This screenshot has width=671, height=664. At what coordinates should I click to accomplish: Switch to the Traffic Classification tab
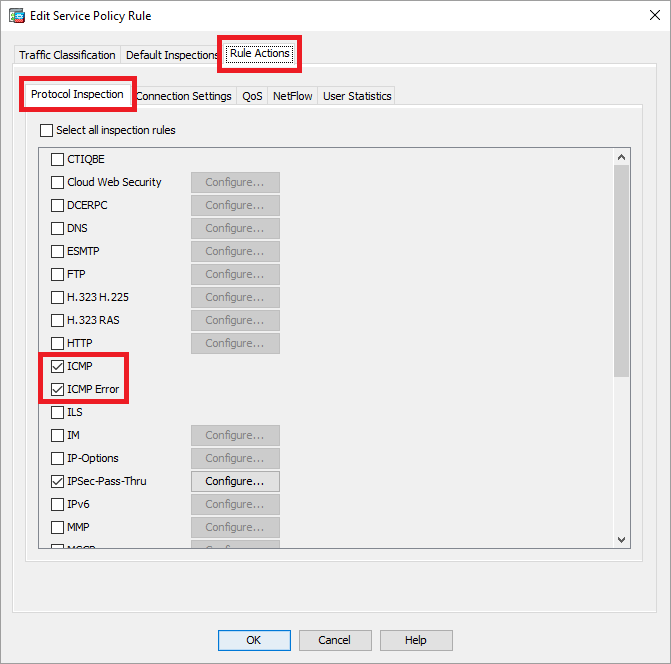coord(68,55)
